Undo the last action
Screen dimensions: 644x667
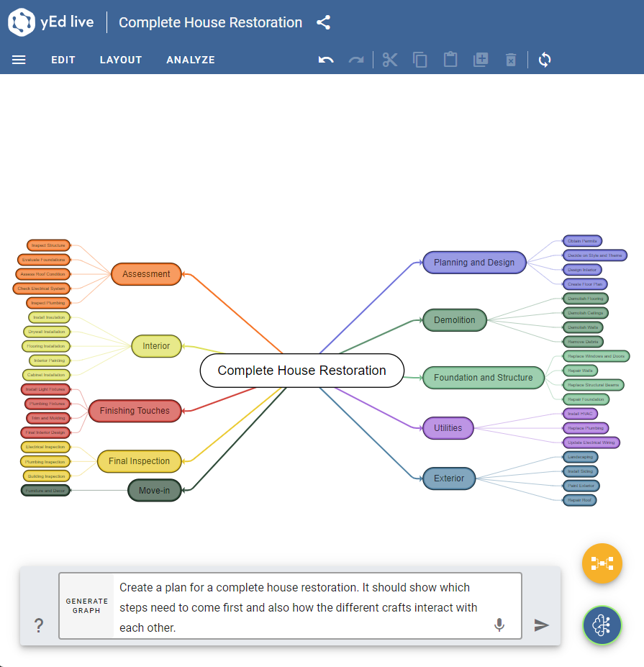(326, 60)
